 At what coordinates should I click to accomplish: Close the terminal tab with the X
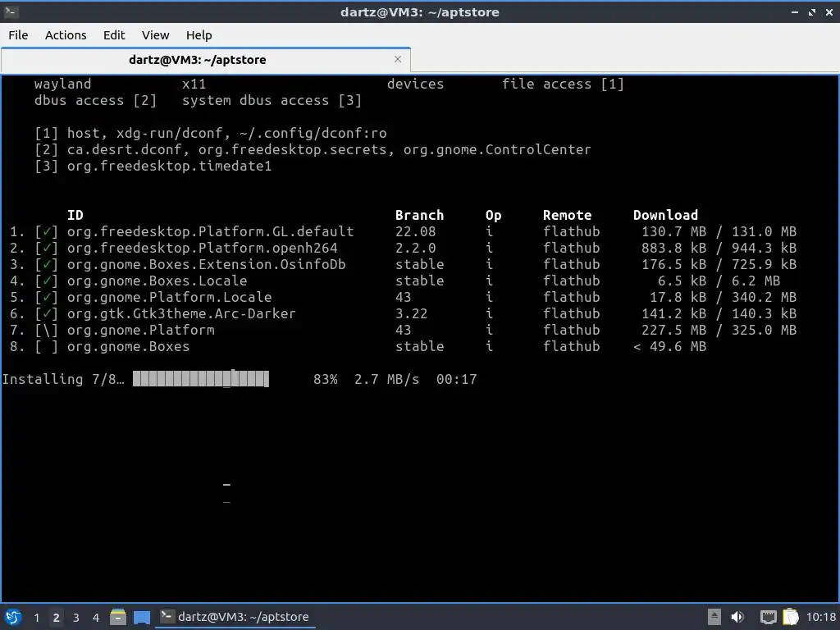tap(398, 59)
